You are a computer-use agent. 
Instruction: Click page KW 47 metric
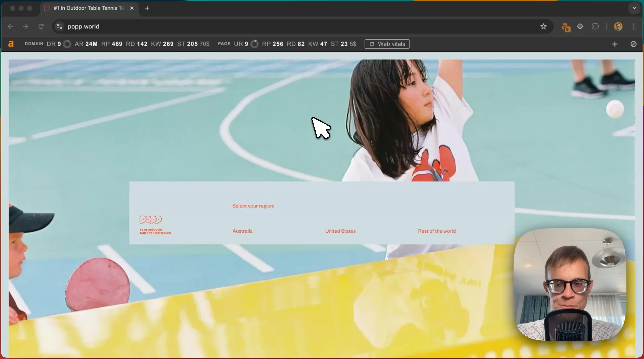317,44
